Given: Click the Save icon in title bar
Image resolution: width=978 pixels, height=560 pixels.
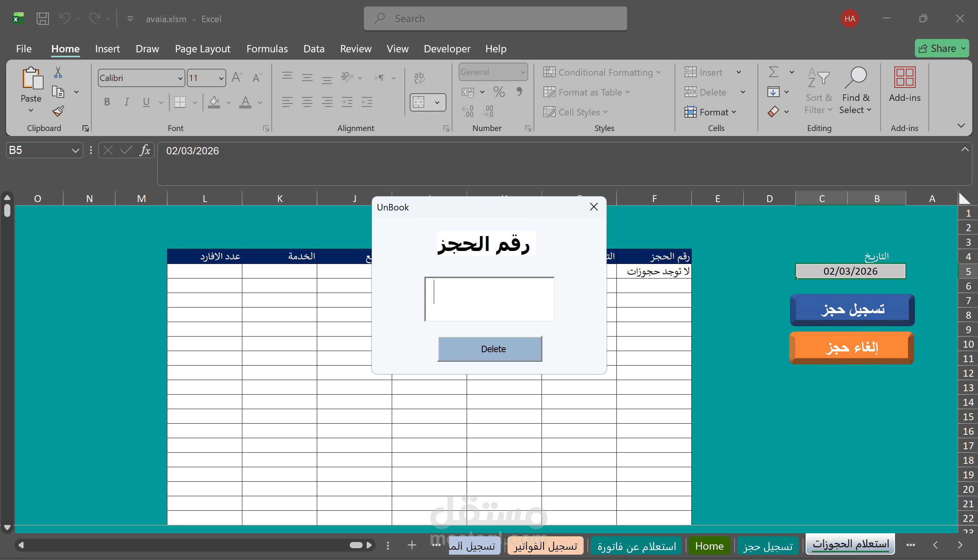Looking at the screenshot, I should (x=43, y=18).
